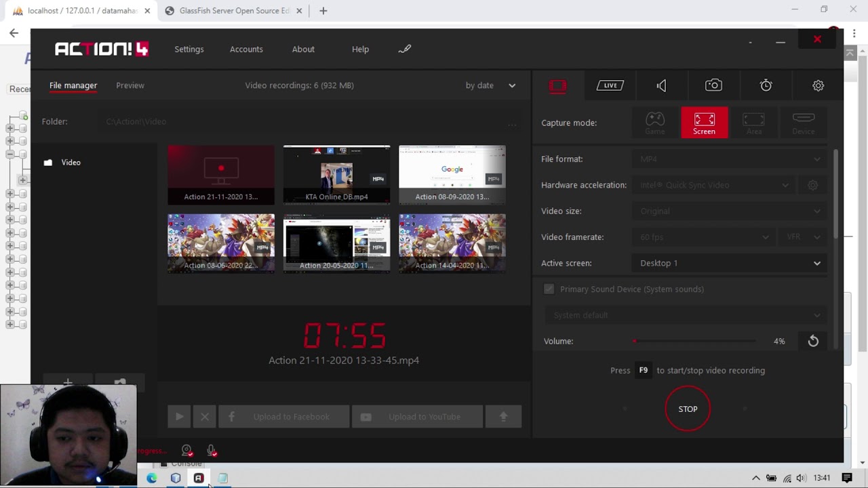Select Action 08-09-2020 recording thumbnail
Viewport: 868px width, 488px height.
click(x=452, y=175)
